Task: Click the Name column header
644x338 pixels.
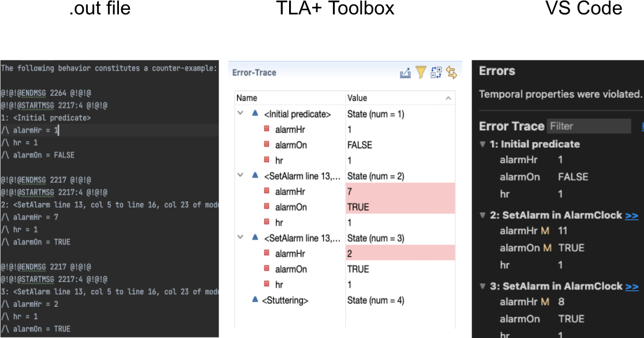Action: [290, 97]
